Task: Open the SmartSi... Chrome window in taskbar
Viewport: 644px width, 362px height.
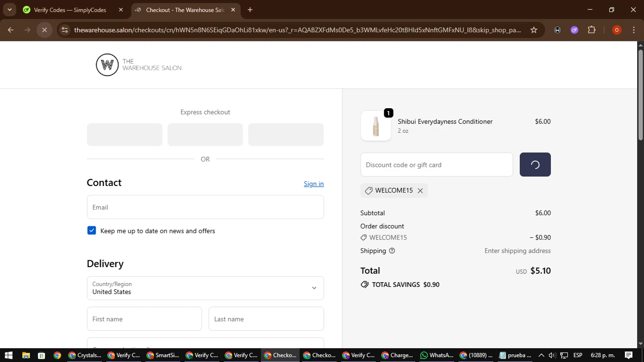Action: 163,355
